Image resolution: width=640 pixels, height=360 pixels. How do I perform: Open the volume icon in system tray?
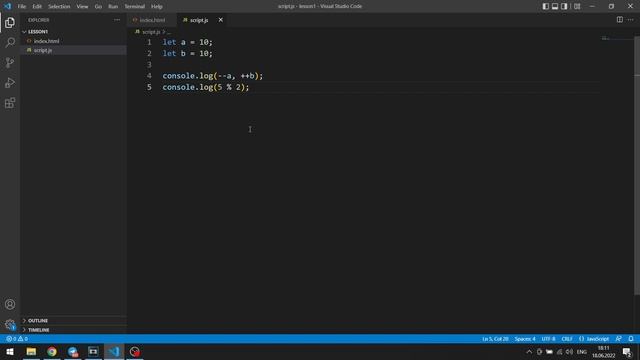pos(569,352)
